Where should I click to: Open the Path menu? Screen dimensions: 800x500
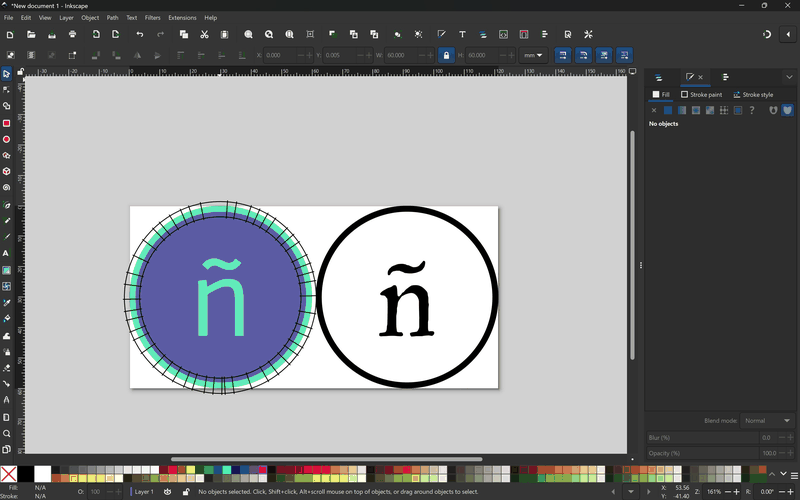coord(112,17)
